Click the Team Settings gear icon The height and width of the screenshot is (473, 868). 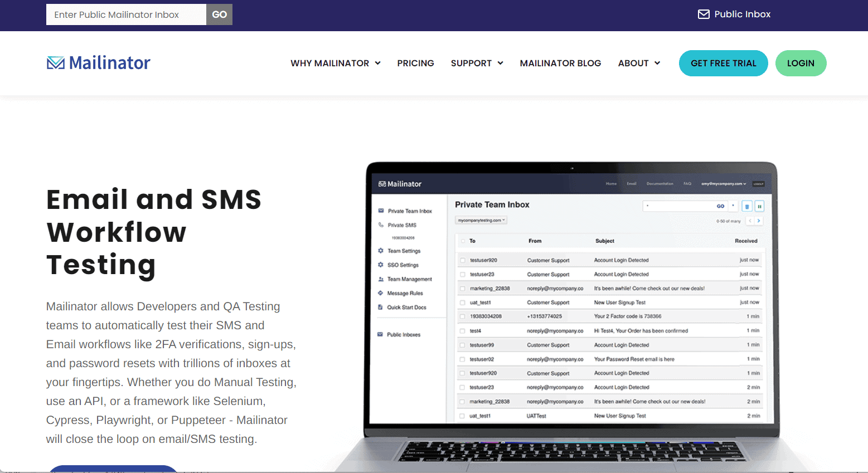381,251
